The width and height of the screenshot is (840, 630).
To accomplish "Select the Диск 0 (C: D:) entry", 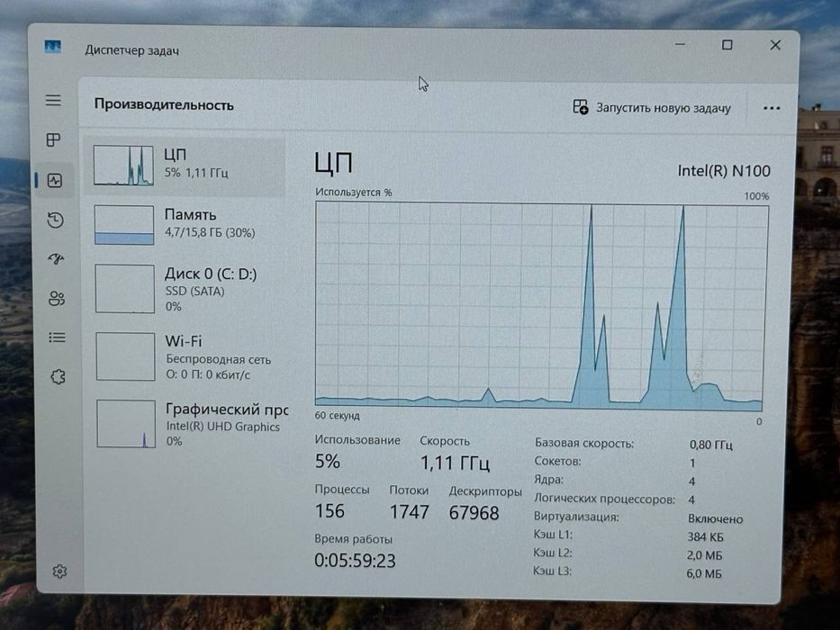I will click(185, 289).
